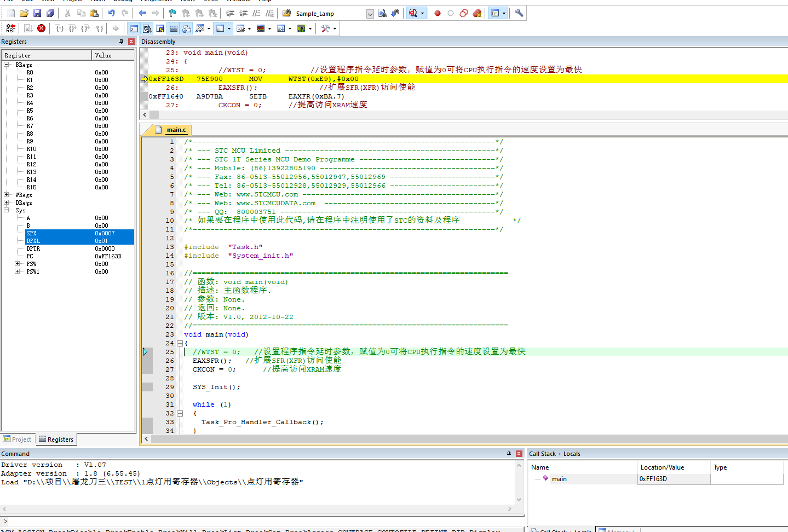Toggle the Command Window button
This screenshot has width=788, height=532.
pyautogui.click(x=134, y=28)
